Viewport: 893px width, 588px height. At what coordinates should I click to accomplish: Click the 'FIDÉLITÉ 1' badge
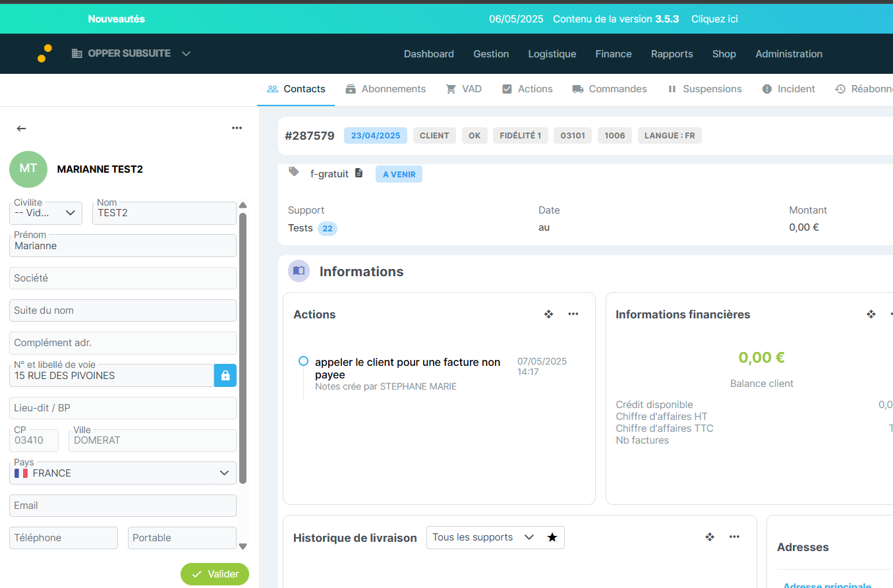click(521, 136)
